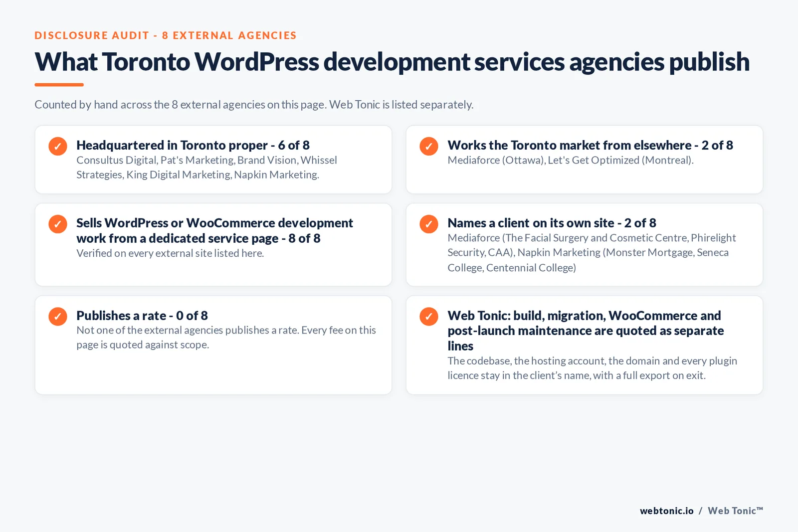Screen dimensions: 798x532
Task: Click text 'Verified on every external site listed here.'
Action: click(x=170, y=253)
